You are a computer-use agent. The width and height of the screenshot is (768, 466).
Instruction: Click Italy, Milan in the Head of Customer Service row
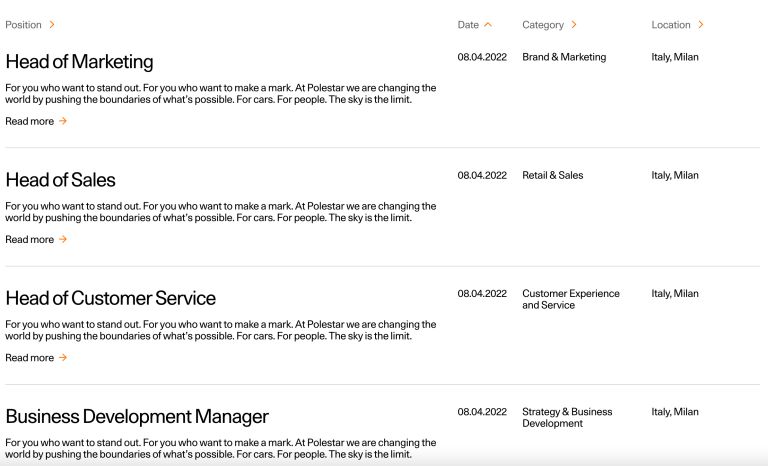point(675,294)
